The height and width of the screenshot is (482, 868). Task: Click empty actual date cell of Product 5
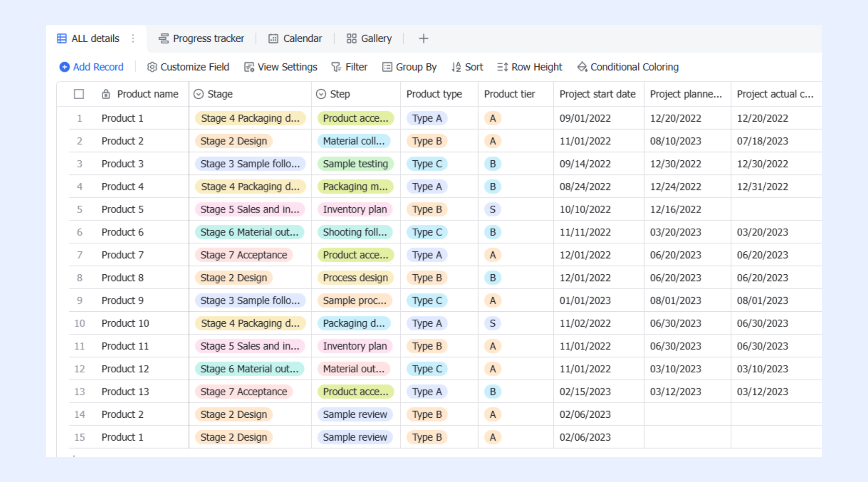pyautogui.click(x=776, y=209)
